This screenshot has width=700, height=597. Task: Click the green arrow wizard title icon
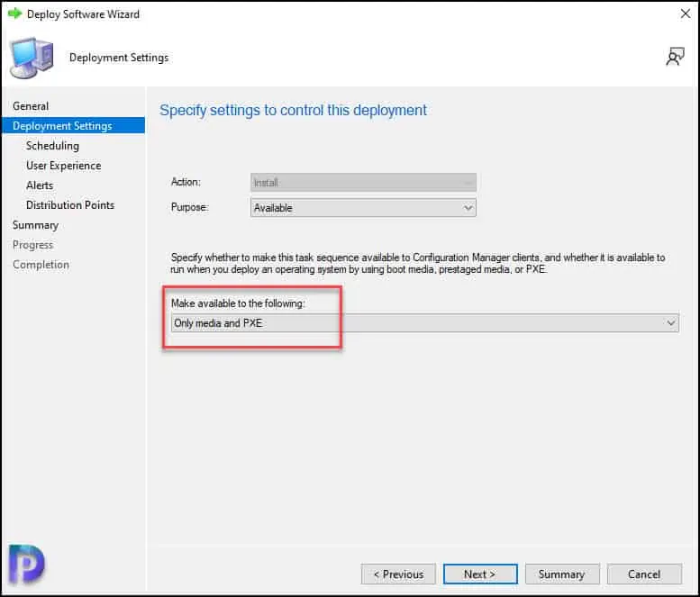(14, 14)
